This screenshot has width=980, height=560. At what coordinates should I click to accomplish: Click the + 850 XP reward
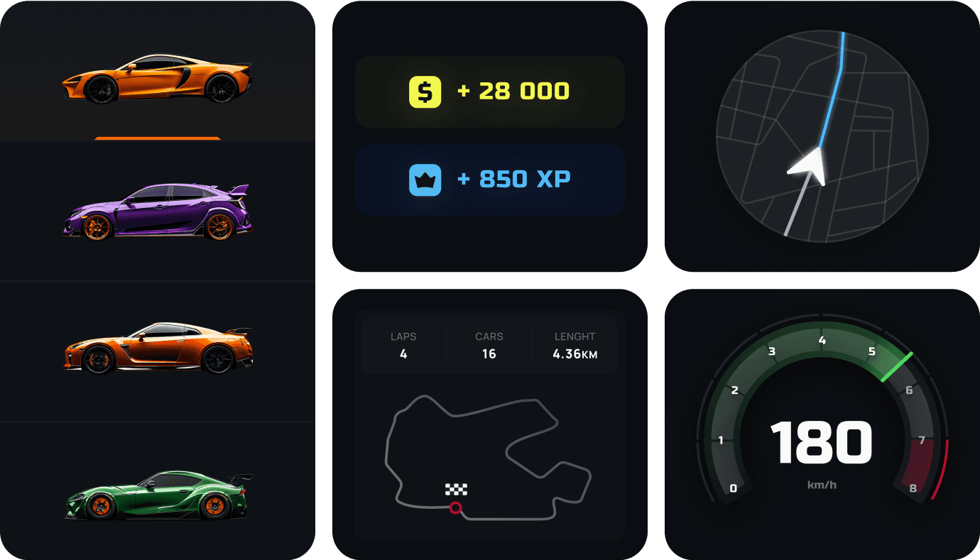490,180
